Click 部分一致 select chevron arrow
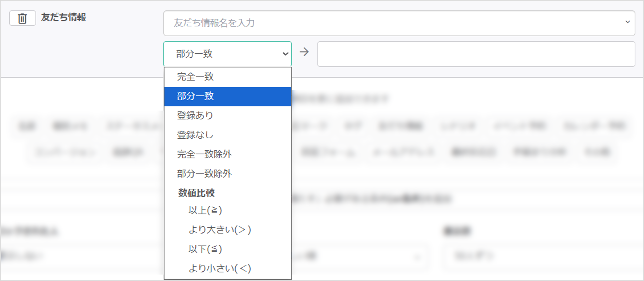The image size is (644, 281). click(285, 54)
